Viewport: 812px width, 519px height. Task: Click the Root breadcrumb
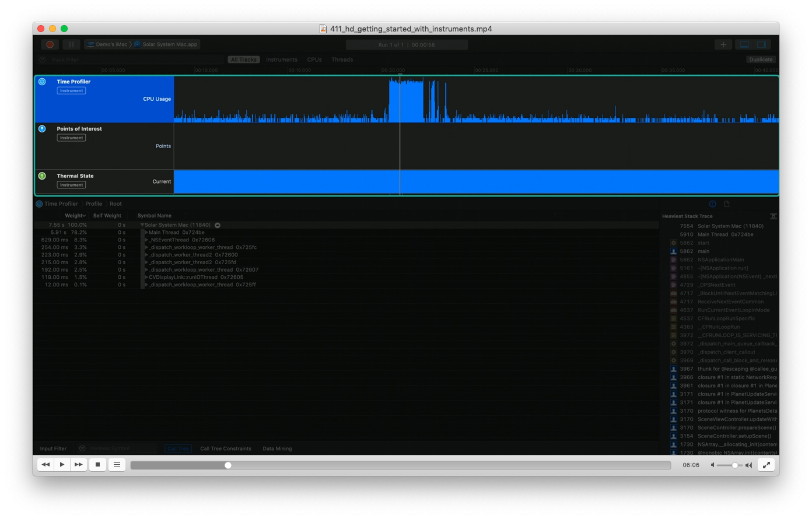pyautogui.click(x=116, y=204)
